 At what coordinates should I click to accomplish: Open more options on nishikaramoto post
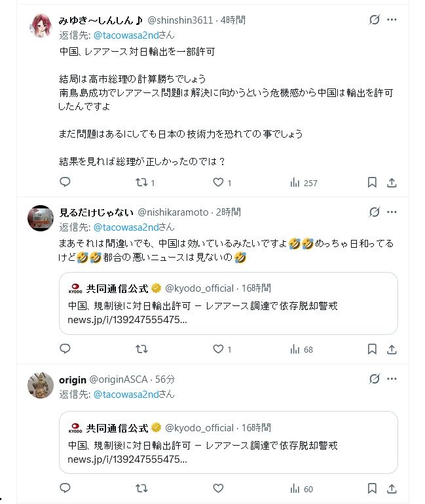coord(392,212)
